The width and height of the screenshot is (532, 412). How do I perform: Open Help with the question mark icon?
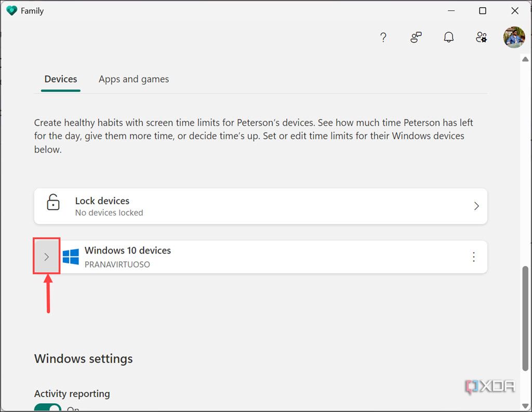click(383, 37)
